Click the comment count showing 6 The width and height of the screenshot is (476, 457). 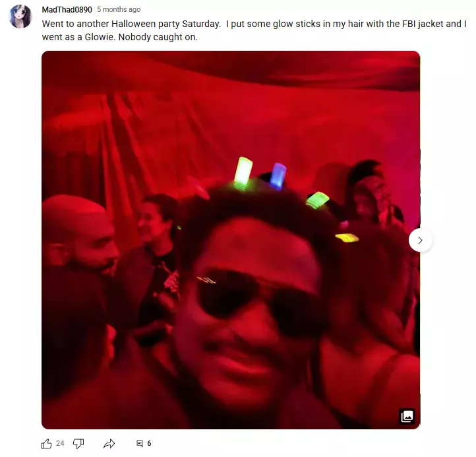149,443
